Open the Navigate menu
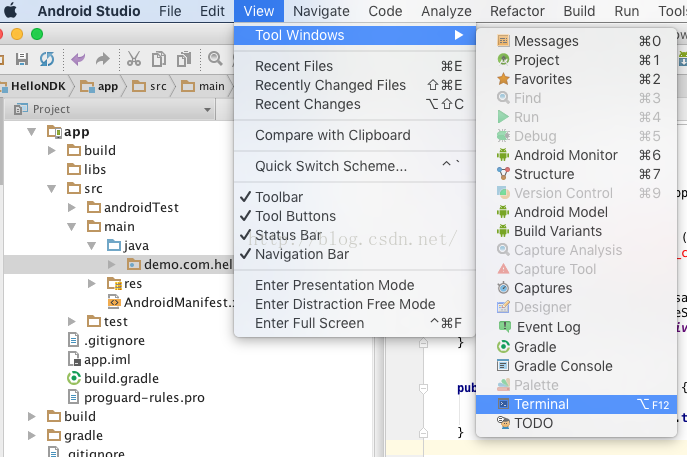Screen dimensions: 687x457 [321, 11]
